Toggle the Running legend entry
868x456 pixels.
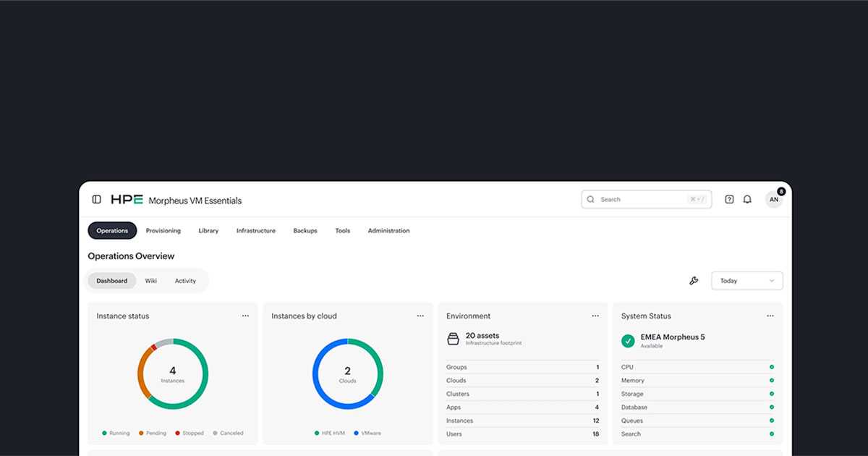click(116, 434)
